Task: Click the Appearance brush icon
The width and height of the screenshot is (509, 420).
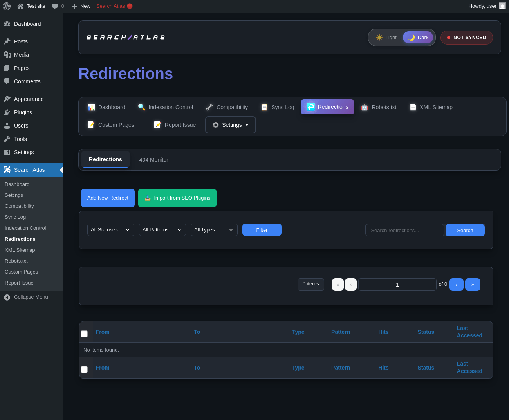Action: click(7, 99)
